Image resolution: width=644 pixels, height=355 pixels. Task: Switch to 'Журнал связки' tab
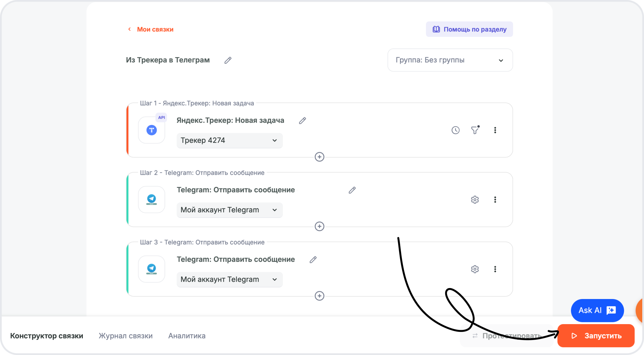pos(126,336)
